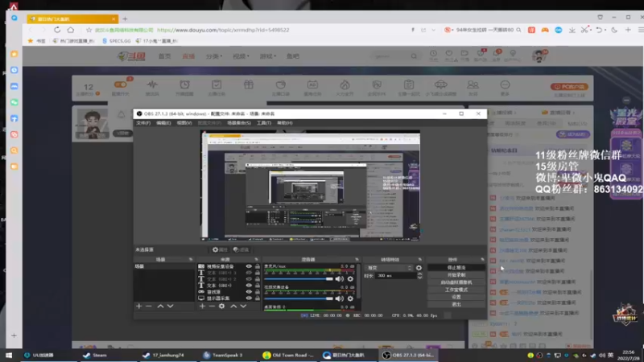Remove scene with minus icon in Scenes panel

(x=149, y=306)
